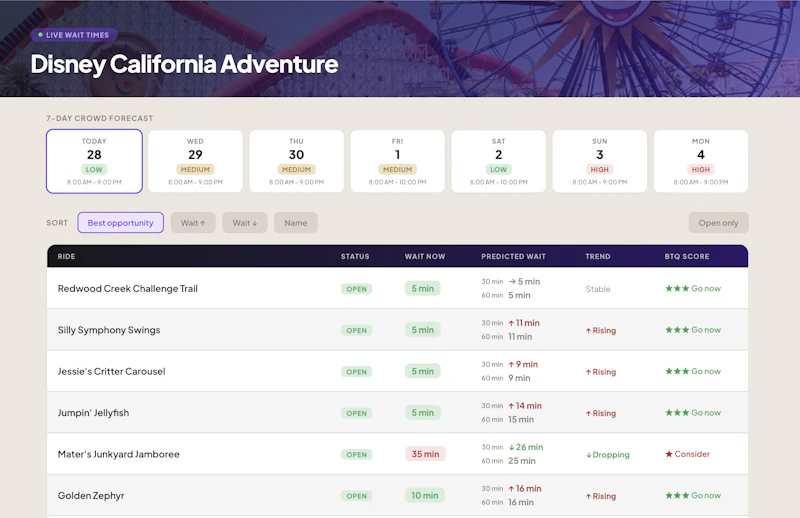Click Rising trend for Jessie's Critter Carousel
This screenshot has height=518, width=800.
[601, 372]
